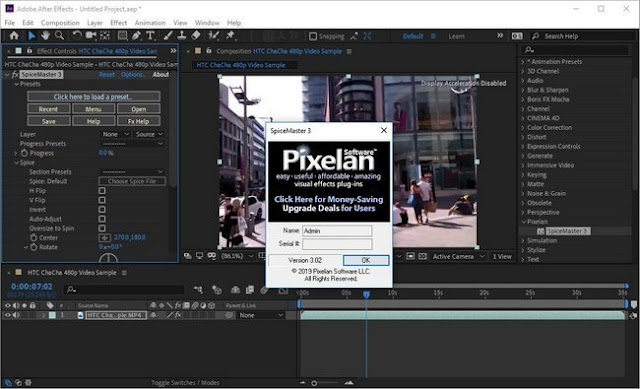Click 'Click here to load a preset' button

(x=93, y=97)
